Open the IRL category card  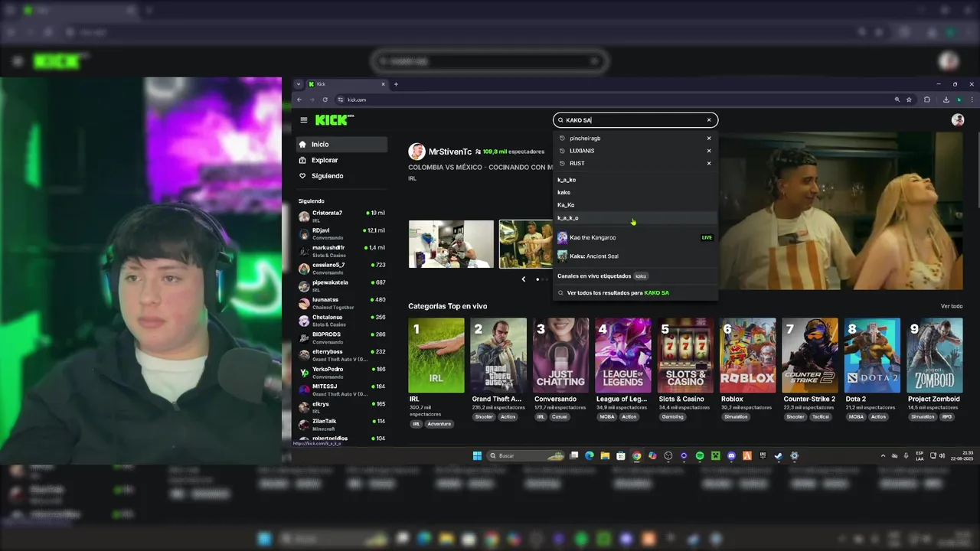436,355
